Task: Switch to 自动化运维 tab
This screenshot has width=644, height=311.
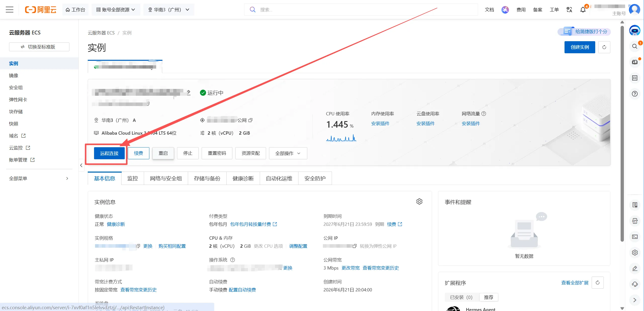Action: 279,179
